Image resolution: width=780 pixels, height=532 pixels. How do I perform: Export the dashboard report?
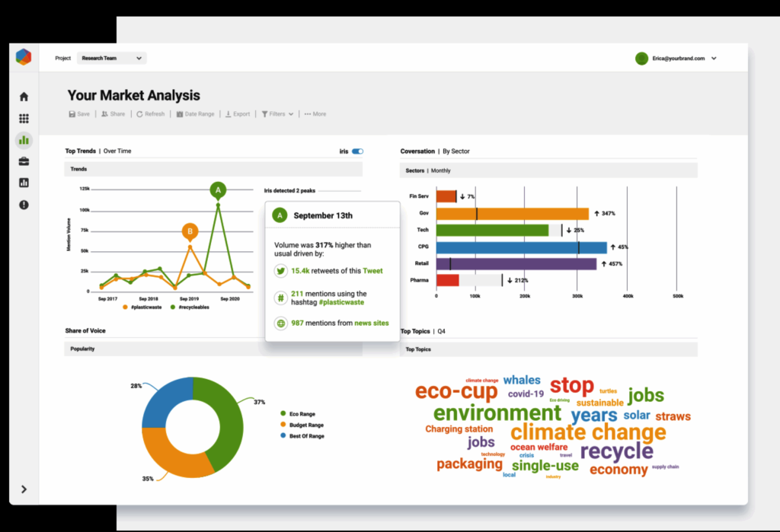coord(238,114)
